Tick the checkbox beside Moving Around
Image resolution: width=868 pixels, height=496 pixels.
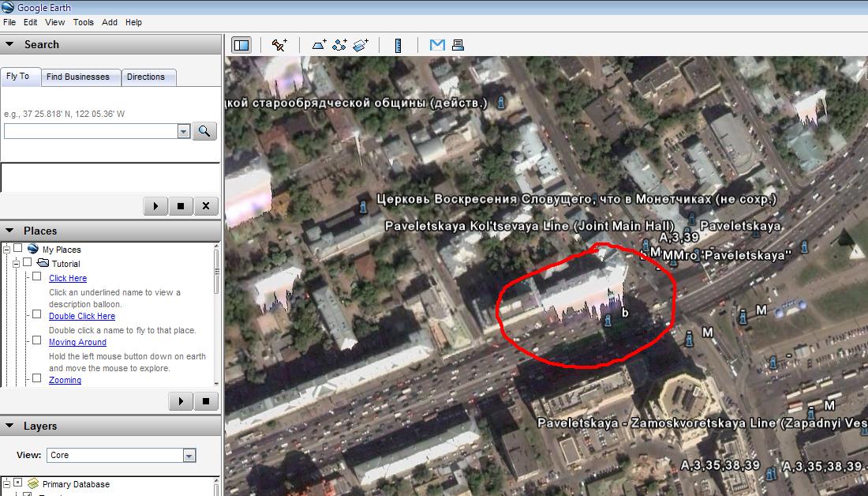click(36, 340)
